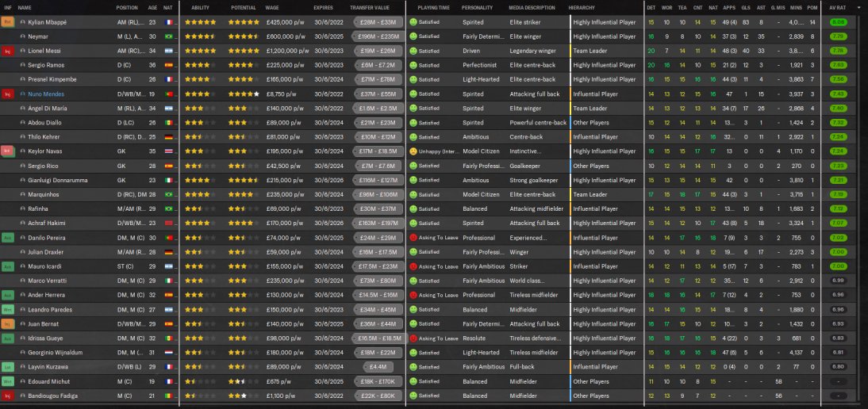
Task: Click the Ask badge next to Ander Herrera
Action: click(x=8, y=295)
